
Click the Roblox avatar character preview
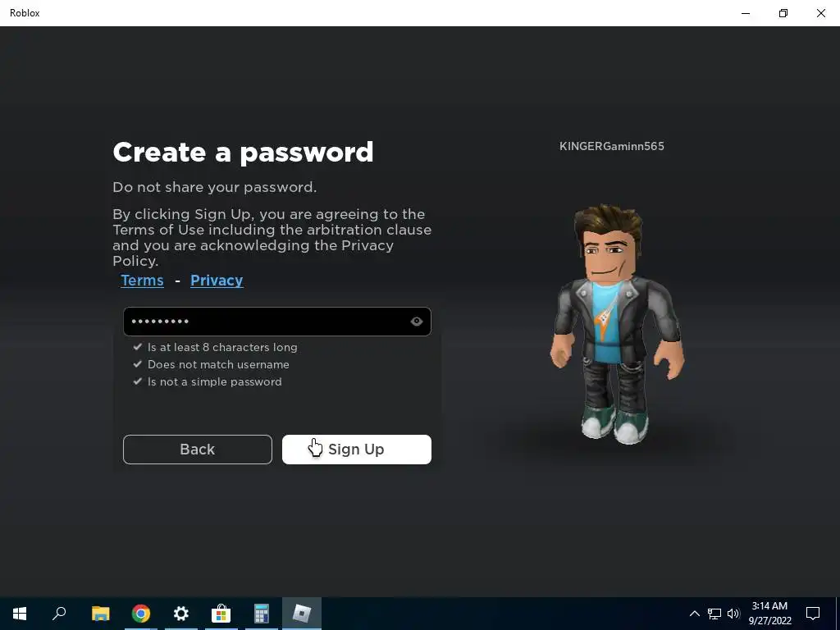pyautogui.click(x=616, y=324)
